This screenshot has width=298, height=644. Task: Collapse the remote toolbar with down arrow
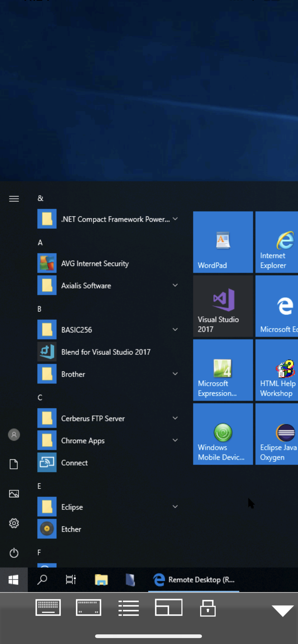pos(282,610)
